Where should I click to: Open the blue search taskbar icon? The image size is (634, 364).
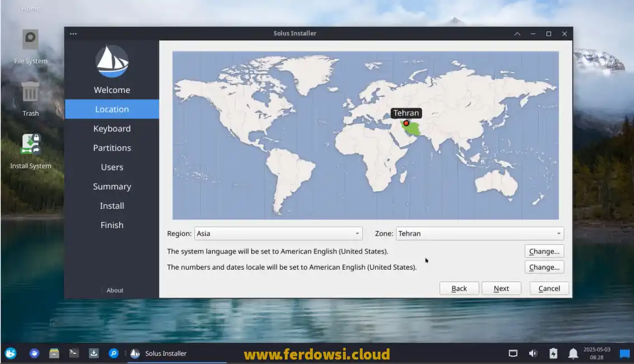(x=113, y=353)
